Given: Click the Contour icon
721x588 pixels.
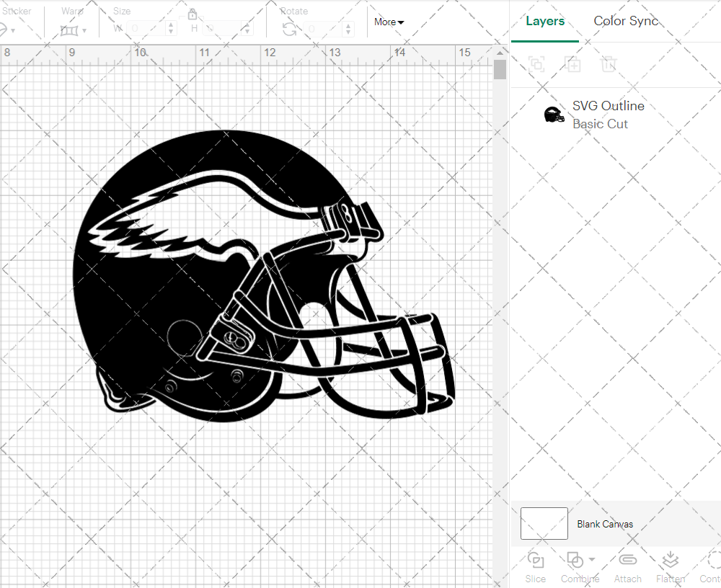Looking at the screenshot, I should 712,560.
